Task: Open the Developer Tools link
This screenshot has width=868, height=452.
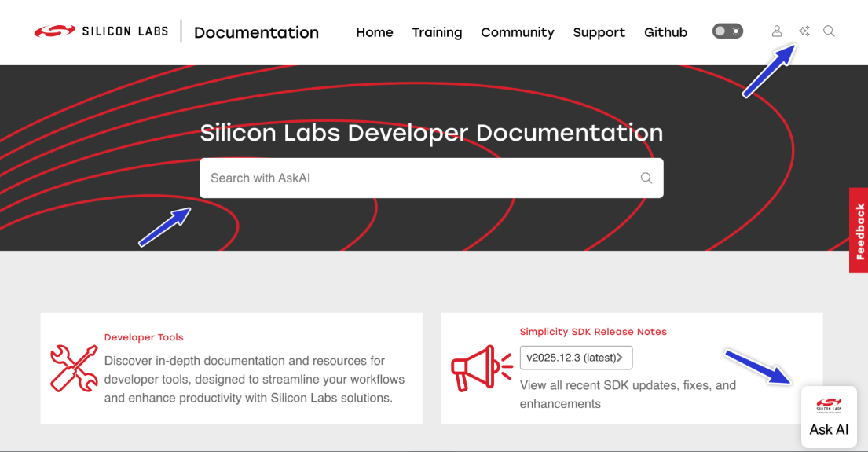Action: 144,336
